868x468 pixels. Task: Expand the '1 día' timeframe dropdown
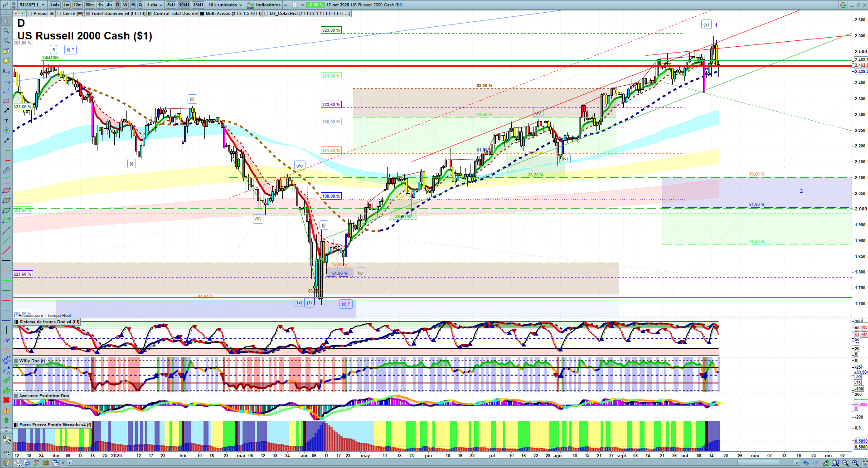[x=154, y=5]
